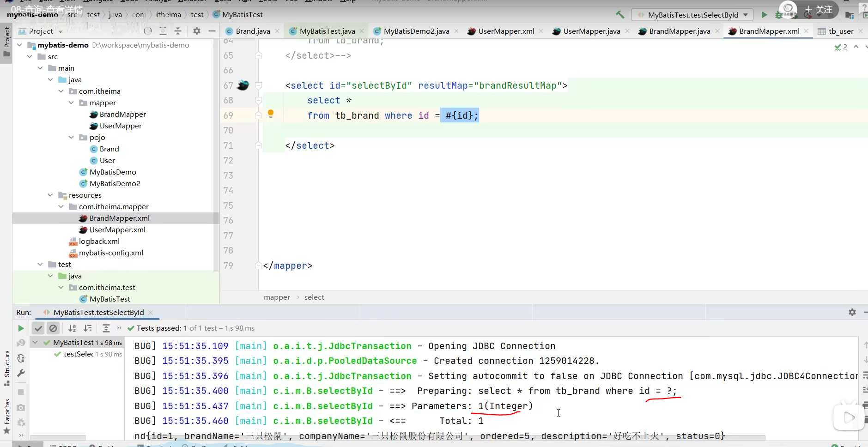
Task: Collapse the MyBatisTest node in the test results
Action: coord(35,342)
